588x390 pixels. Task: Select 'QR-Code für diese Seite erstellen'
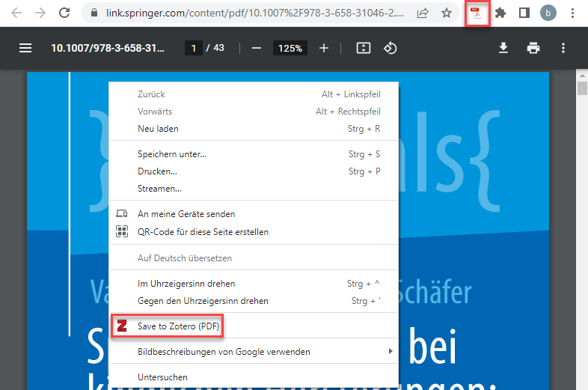coord(254,232)
